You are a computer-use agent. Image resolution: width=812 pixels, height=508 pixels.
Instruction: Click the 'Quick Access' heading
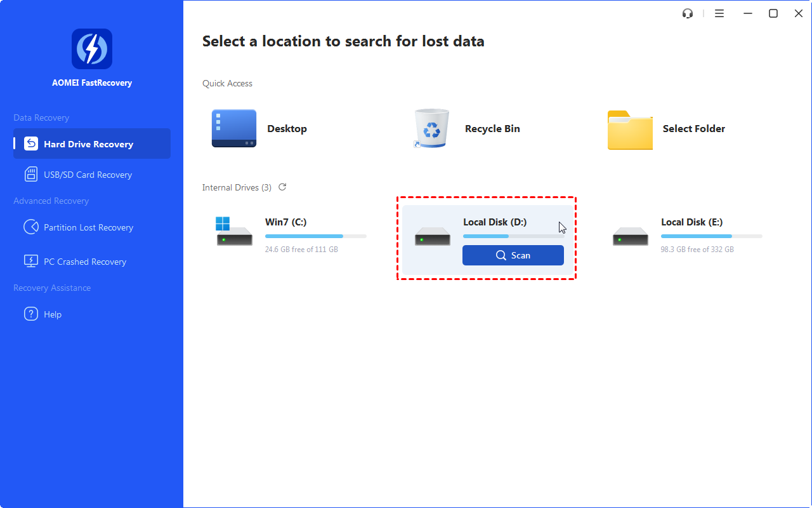click(227, 83)
